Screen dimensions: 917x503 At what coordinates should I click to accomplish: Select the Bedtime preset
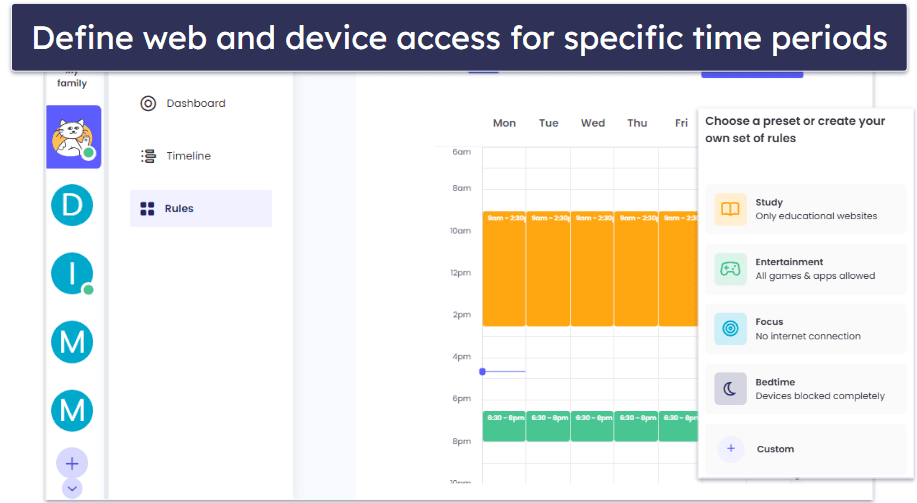(x=805, y=389)
